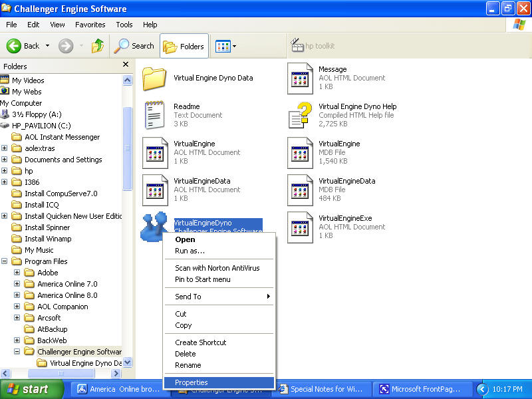Select the VirtualEngineExe document icon

pyautogui.click(x=300, y=227)
